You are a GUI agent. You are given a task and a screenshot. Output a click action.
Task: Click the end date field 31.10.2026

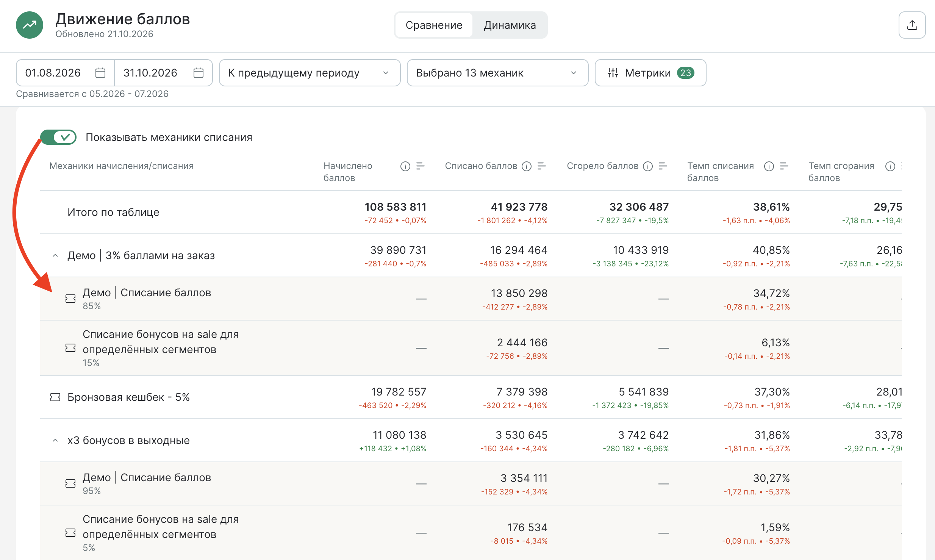click(x=163, y=73)
